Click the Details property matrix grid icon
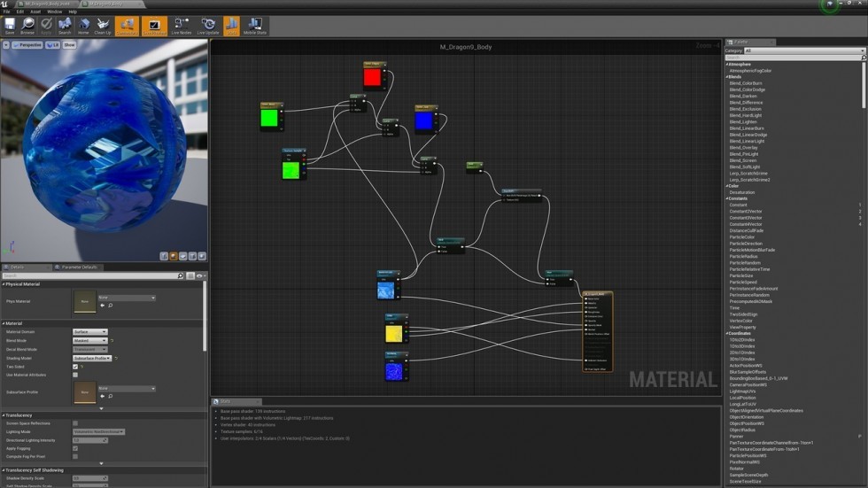 tap(190, 275)
